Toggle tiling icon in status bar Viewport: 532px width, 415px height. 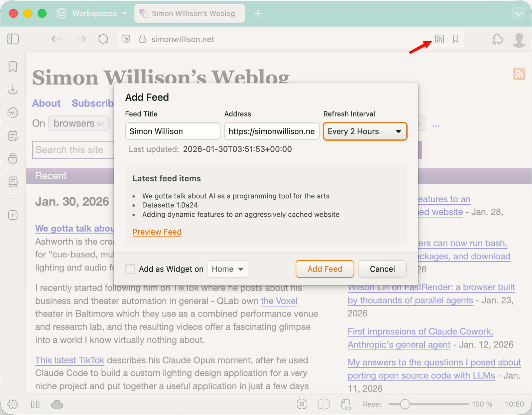324,404
